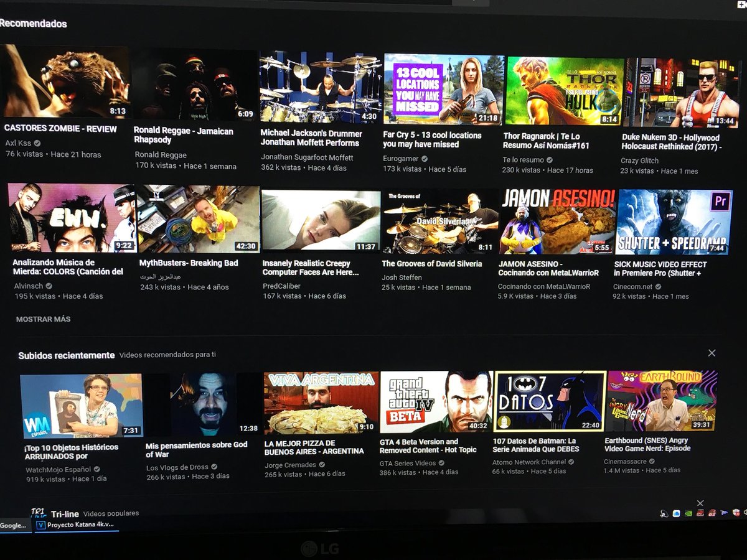Viewport: 747px width, 560px height.
Task: Click MOSTRAR MÁS to show more recommendations
Action: [x=43, y=319]
